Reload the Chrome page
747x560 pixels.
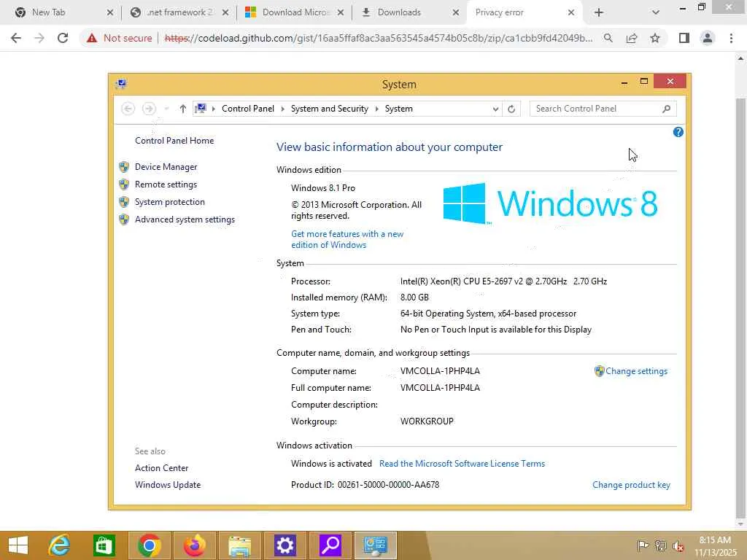(63, 38)
